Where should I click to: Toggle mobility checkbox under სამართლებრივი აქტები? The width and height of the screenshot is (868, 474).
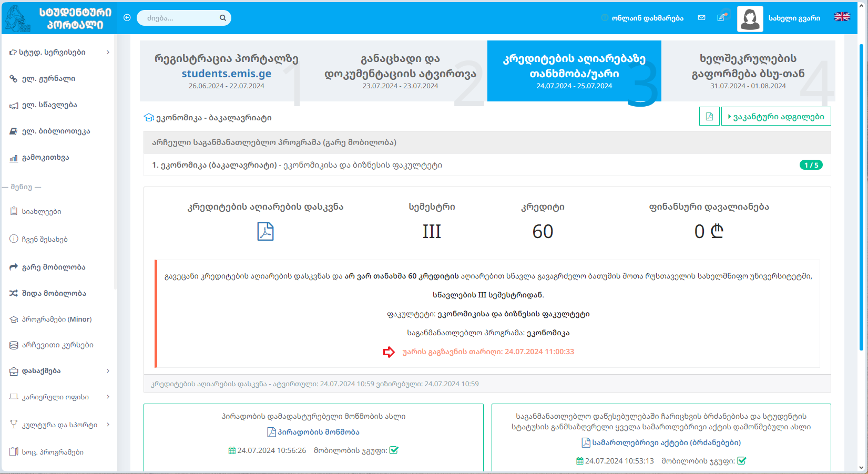pos(742,461)
